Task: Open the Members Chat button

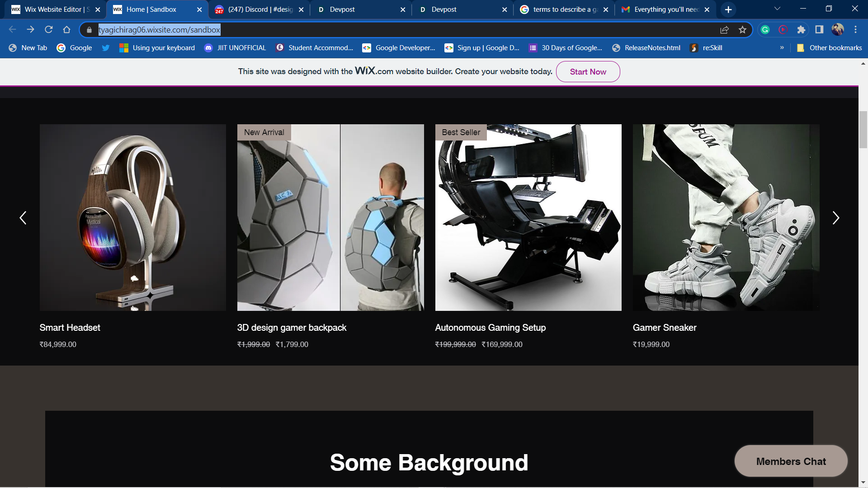Action: [791, 461]
